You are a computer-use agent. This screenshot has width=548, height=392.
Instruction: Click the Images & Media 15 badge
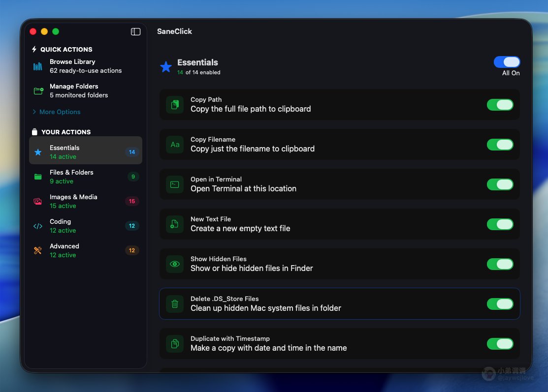click(132, 202)
